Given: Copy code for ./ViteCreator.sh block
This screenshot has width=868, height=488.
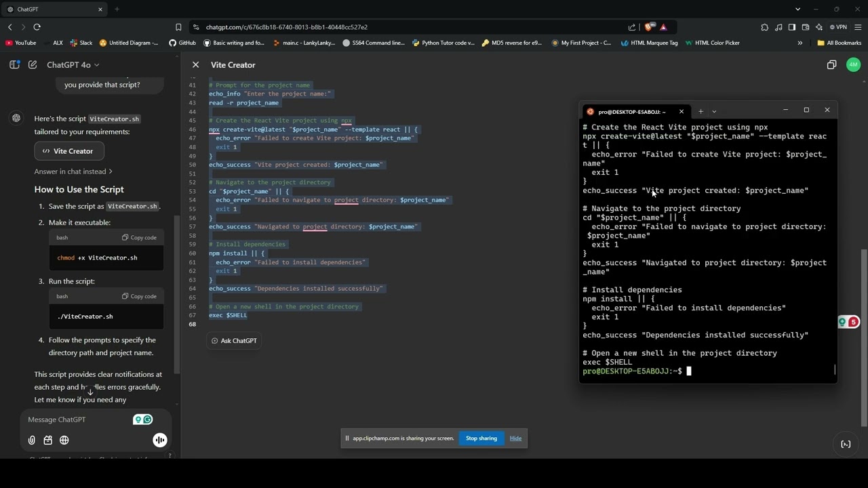Looking at the screenshot, I should click(139, 296).
